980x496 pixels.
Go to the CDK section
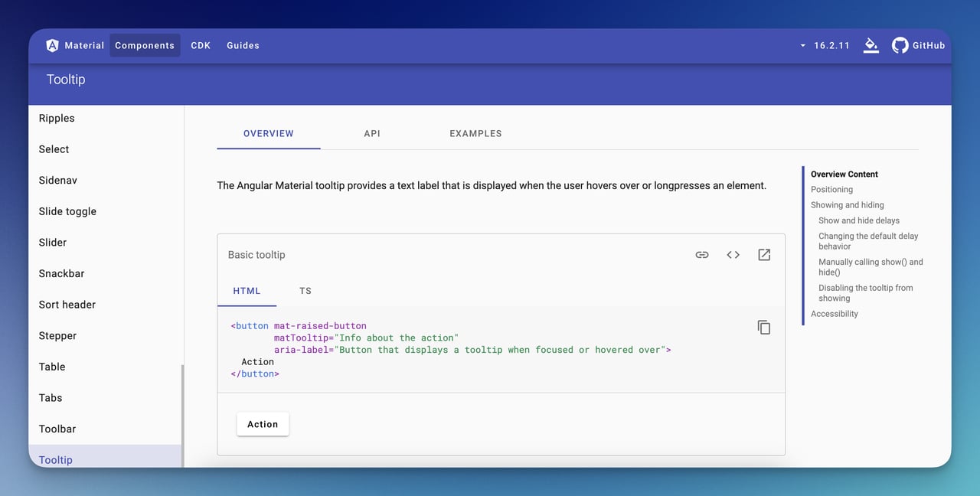click(x=201, y=45)
